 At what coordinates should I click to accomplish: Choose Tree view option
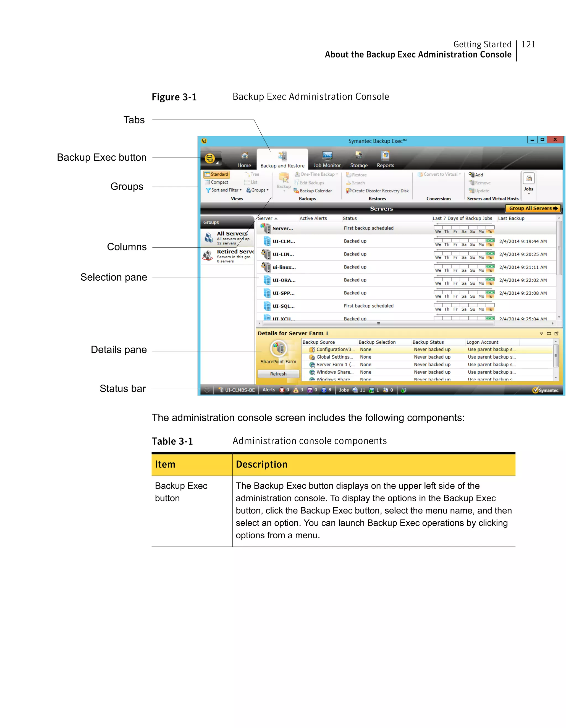[x=252, y=174]
